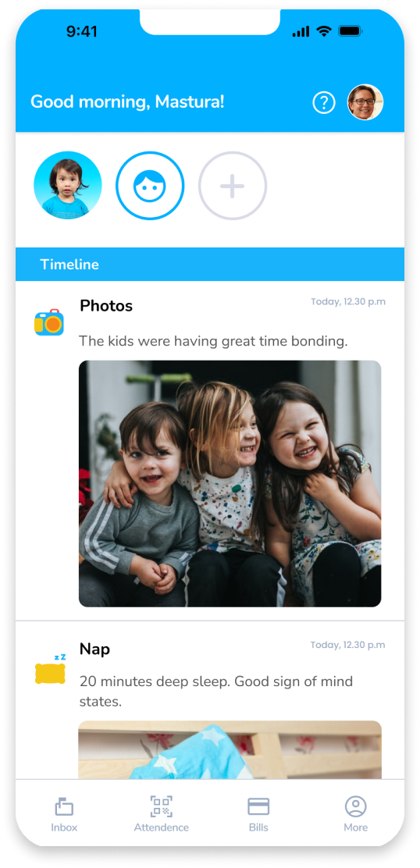Screen dimensions: 420x868
Task: Click the Photos post timestamp
Action: pyautogui.click(x=348, y=302)
